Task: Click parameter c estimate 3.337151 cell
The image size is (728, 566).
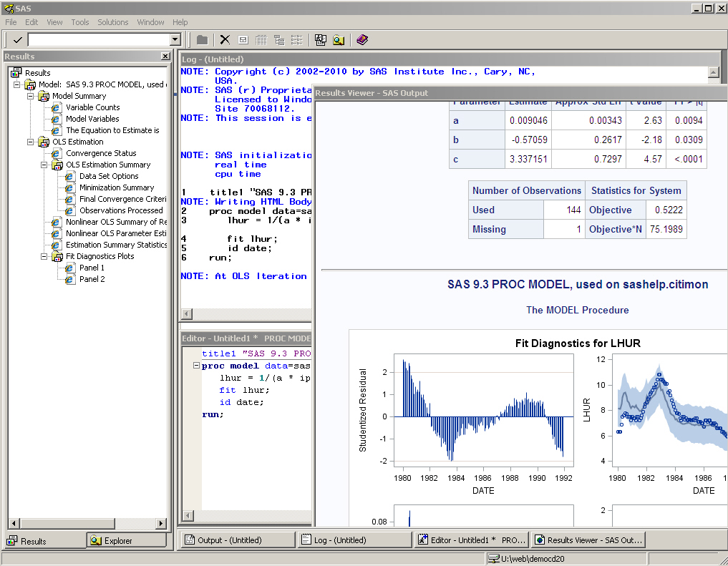Action: pyautogui.click(x=528, y=159)
